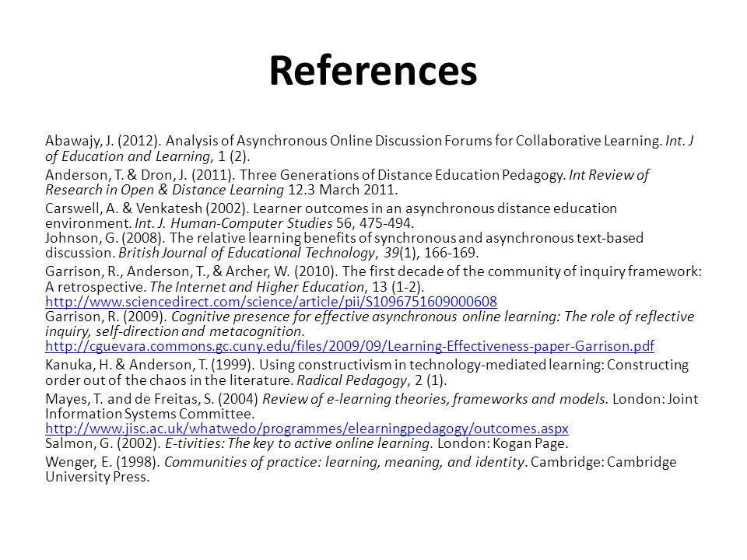Click 'British Journal of Educational Technology' text
747x560 pixels.
[247, 252]
